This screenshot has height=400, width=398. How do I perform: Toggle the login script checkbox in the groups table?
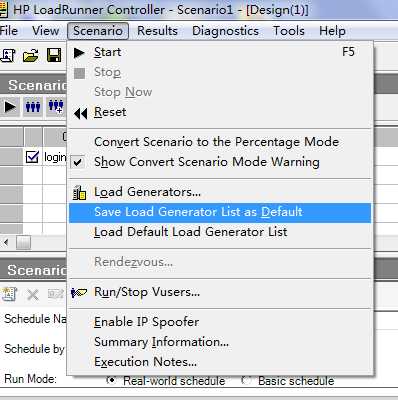tap(32, 157)
